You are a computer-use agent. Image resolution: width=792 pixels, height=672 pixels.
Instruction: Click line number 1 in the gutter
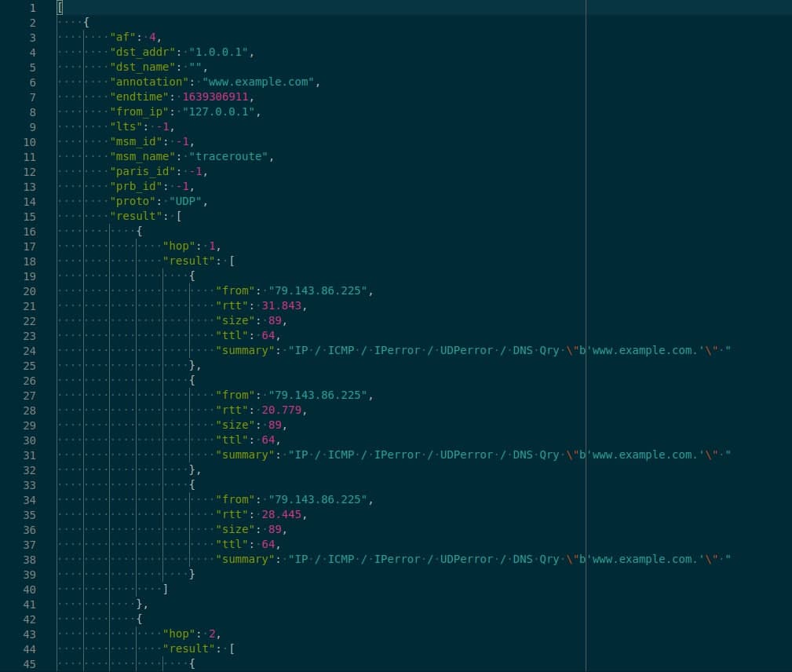point(31,7)
